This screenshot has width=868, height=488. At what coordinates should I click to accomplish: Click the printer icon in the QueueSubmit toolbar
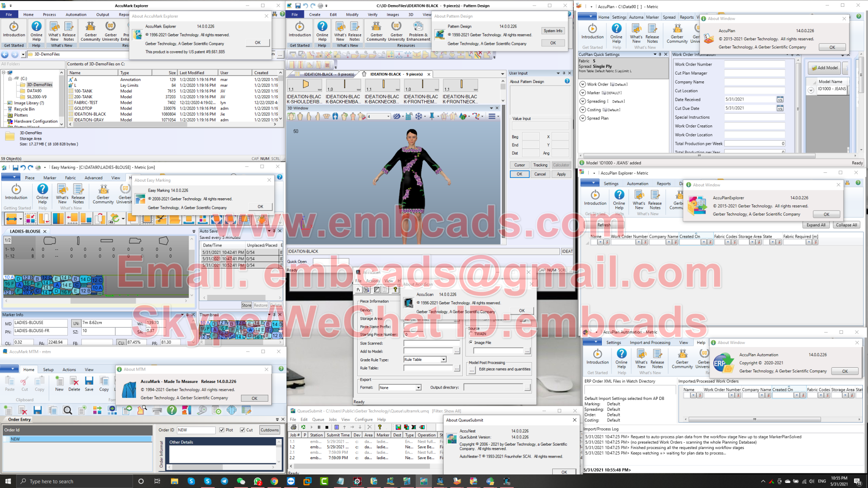point(293,427)
